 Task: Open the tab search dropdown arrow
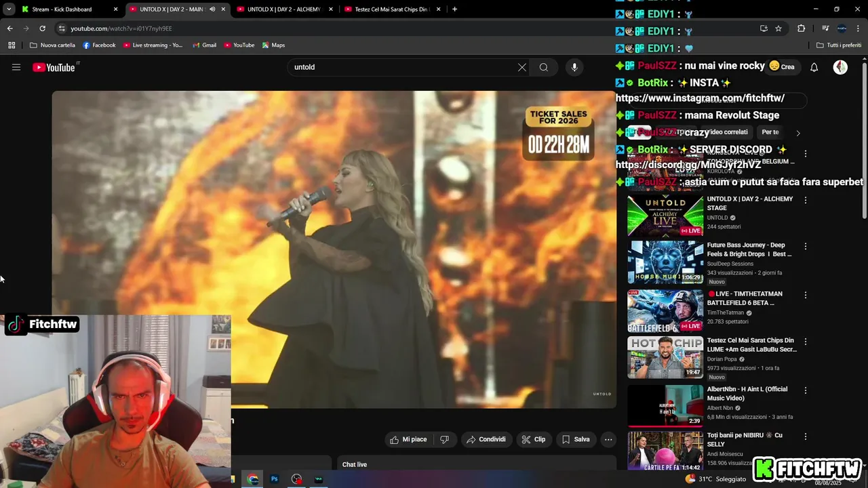9,9
